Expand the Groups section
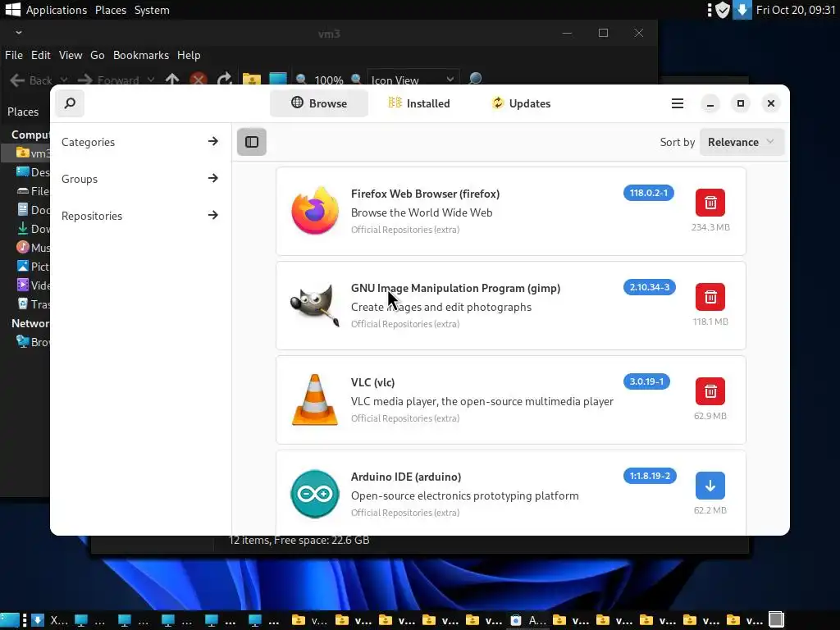 tap(139, 178)
